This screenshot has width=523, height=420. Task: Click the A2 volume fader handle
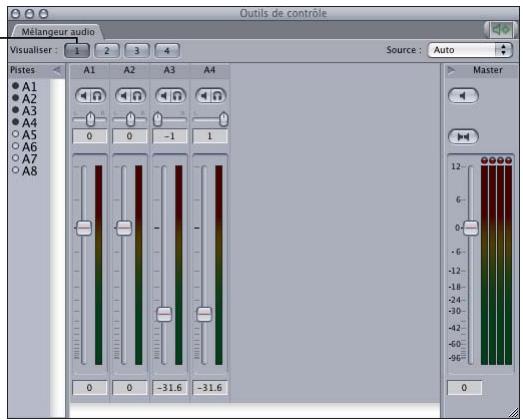click(x=124, y=228)
